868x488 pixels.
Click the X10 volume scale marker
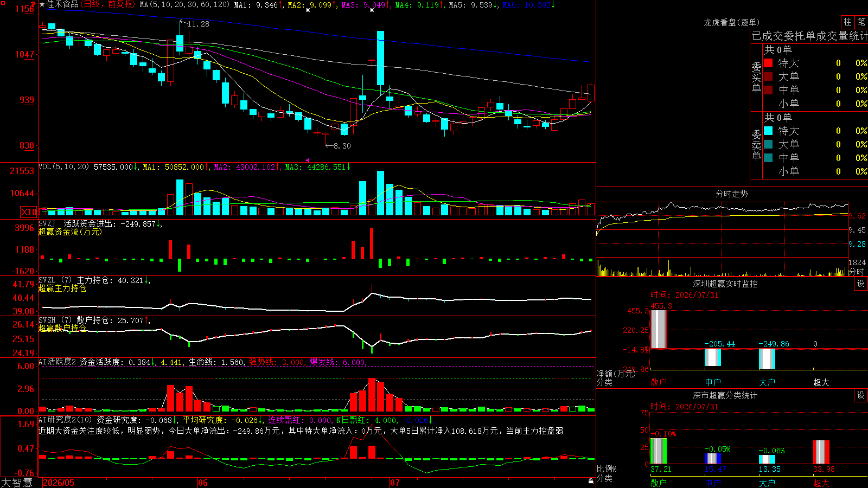[x=29, y=212]
